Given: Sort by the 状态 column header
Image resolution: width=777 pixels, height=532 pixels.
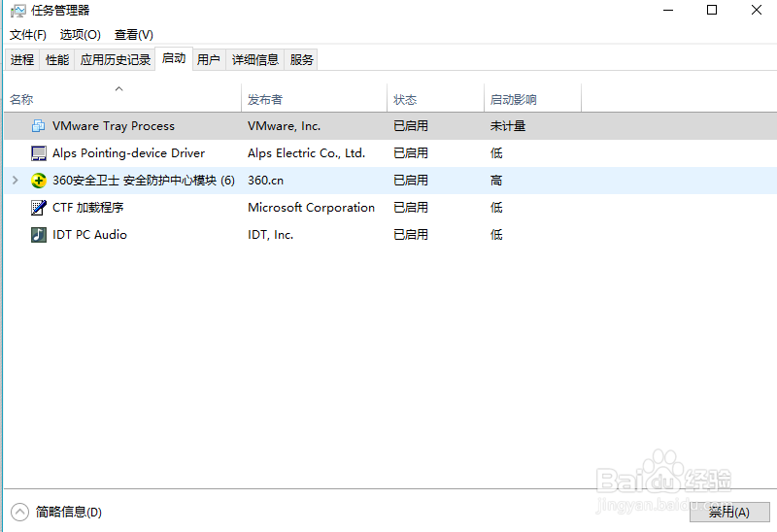Looking at the screenshot, I should pos(435,98).
